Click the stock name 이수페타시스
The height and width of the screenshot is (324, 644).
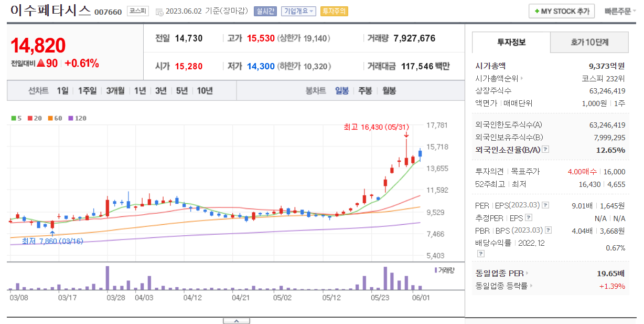pos(50,11)
